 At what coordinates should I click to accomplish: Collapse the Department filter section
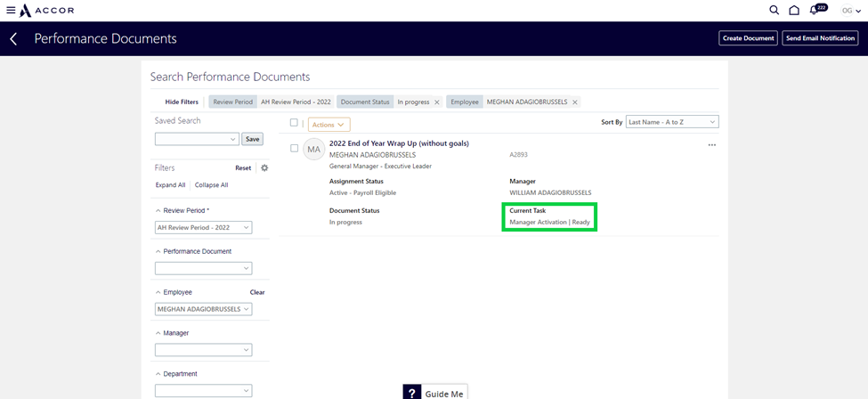[x=158, y=374]
